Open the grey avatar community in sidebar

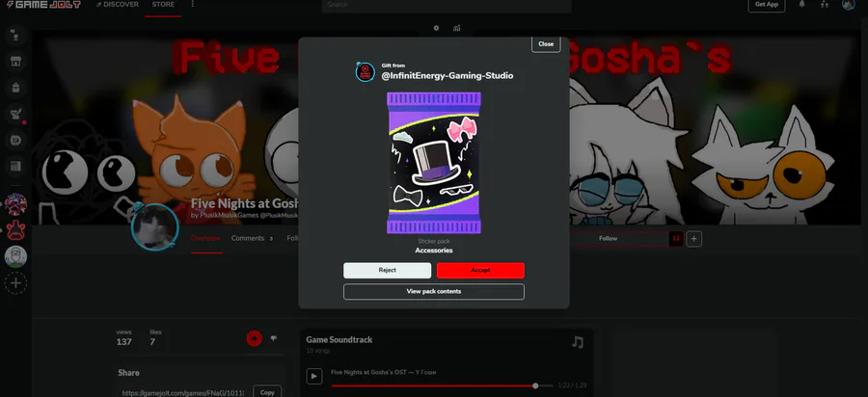15,256
